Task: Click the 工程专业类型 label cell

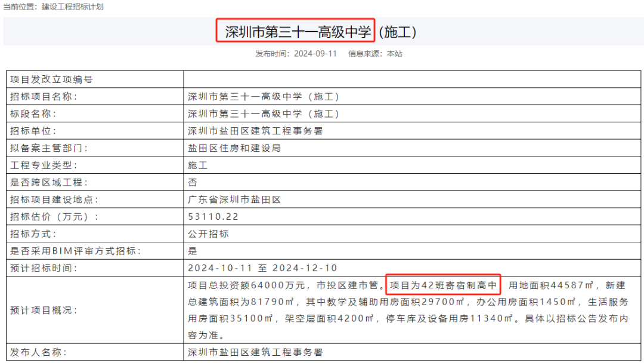Action: pyautogui.click(x=95, y=165)
